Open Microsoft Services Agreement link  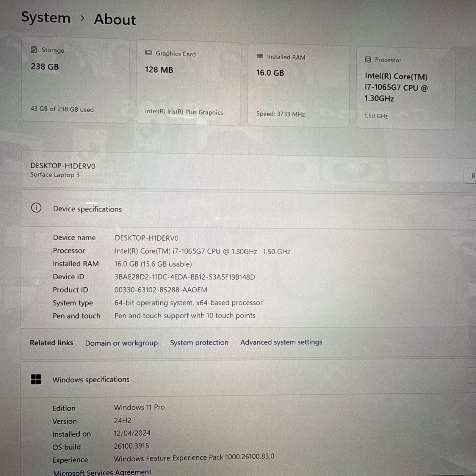(x=102, y=472)
